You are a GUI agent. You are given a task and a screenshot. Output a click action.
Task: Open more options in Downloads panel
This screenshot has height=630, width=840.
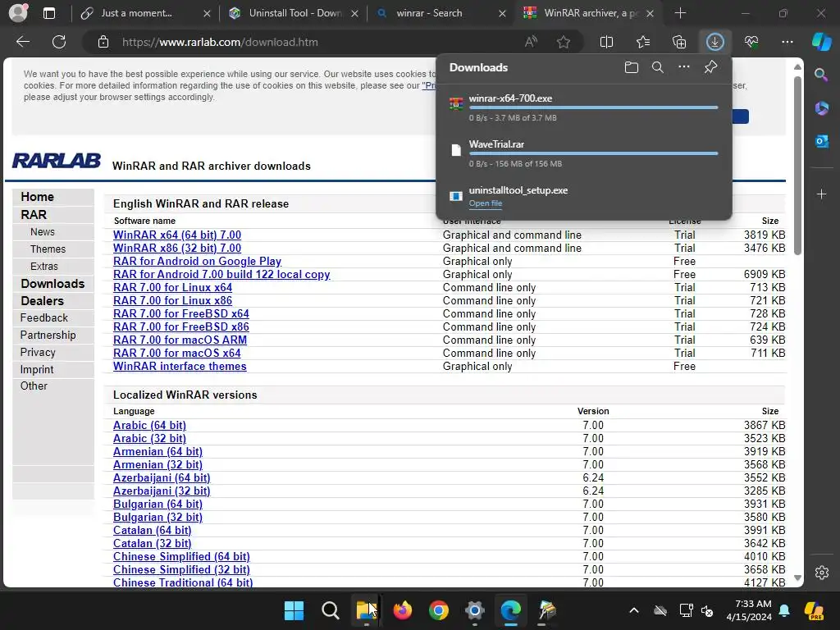coord(684,67)
